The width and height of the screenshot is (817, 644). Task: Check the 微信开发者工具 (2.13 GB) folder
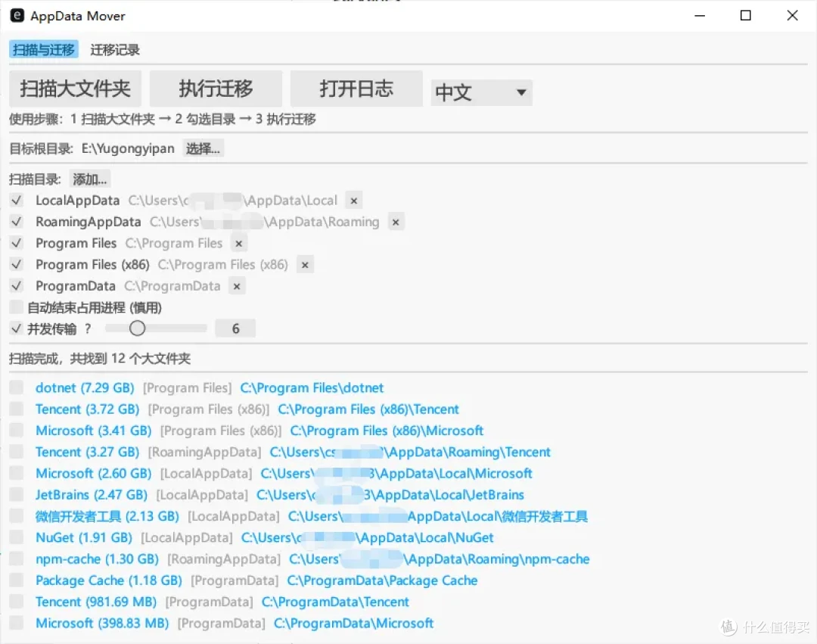point(17,515)
